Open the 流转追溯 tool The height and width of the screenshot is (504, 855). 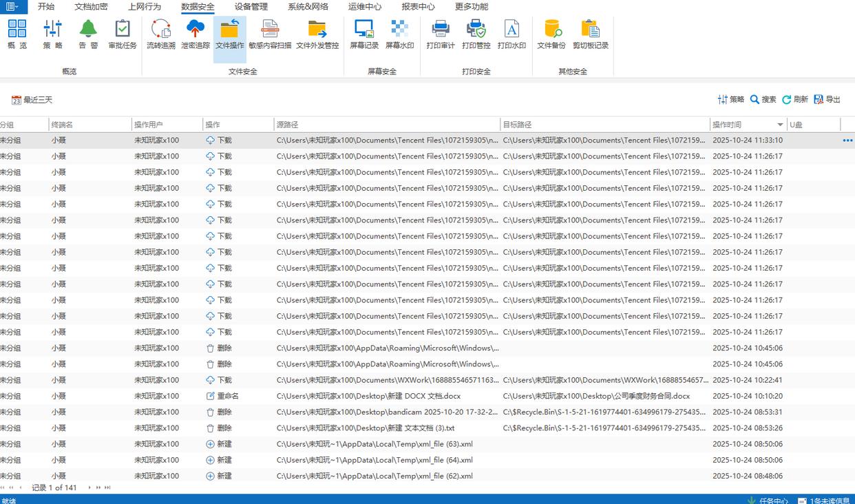[160, 34]
